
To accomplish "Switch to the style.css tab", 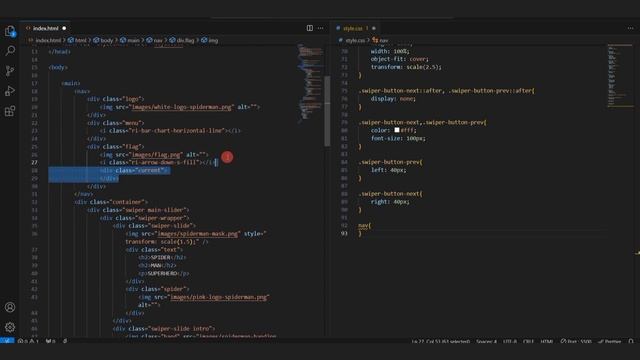I will click(x=355, y=28).
